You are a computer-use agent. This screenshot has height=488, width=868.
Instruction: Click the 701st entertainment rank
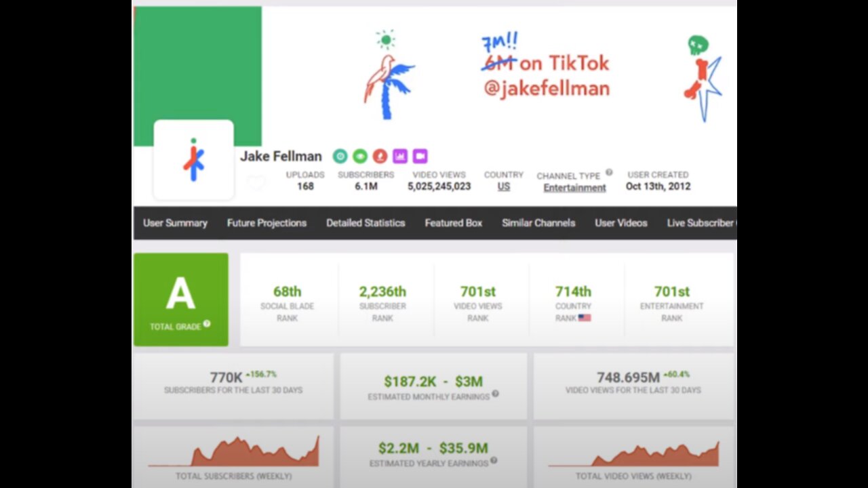[x=672, y=291]
